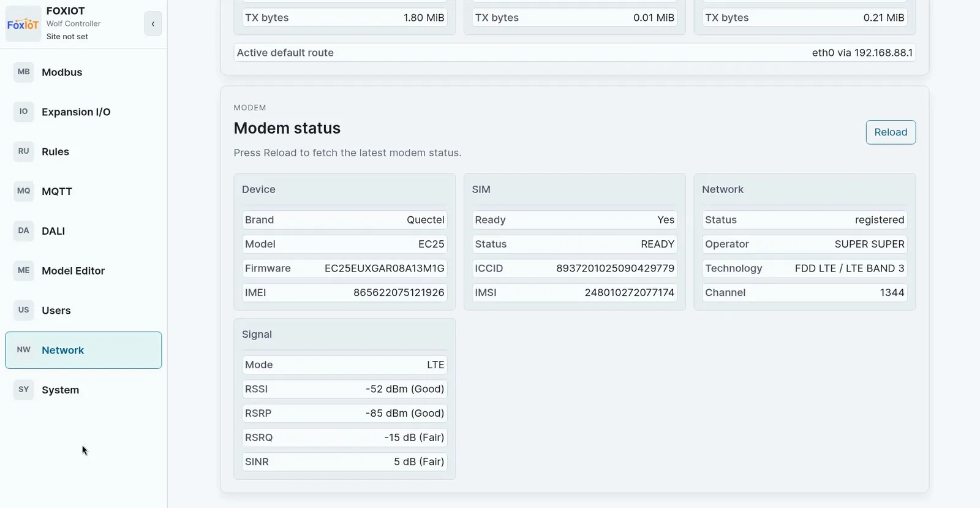Go to the Rules section
980x508 pixels.
83,152
